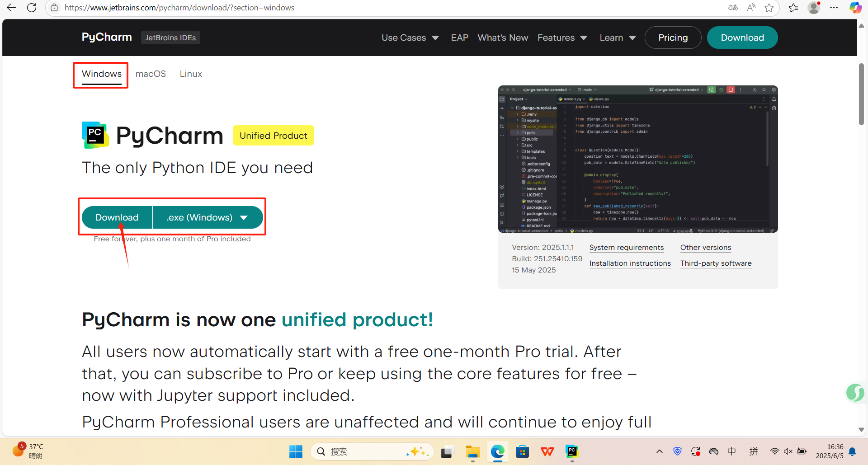Open the notification bell icon

tap(852, 451)
